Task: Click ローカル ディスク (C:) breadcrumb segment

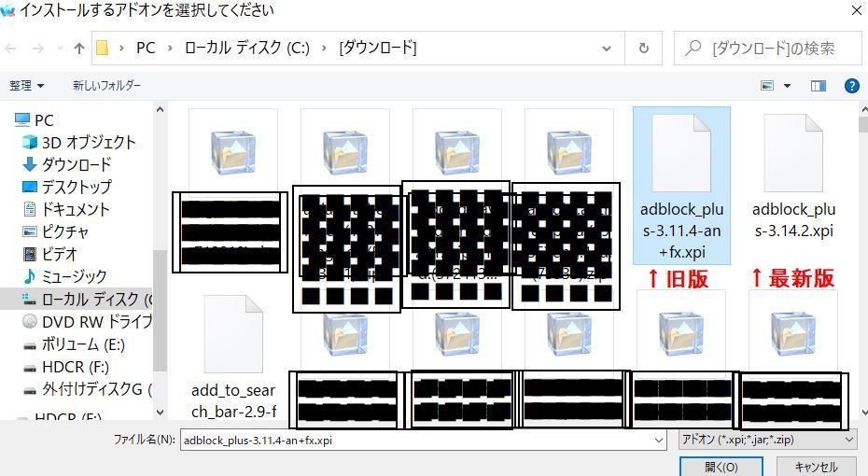Action: coord(247,49)
